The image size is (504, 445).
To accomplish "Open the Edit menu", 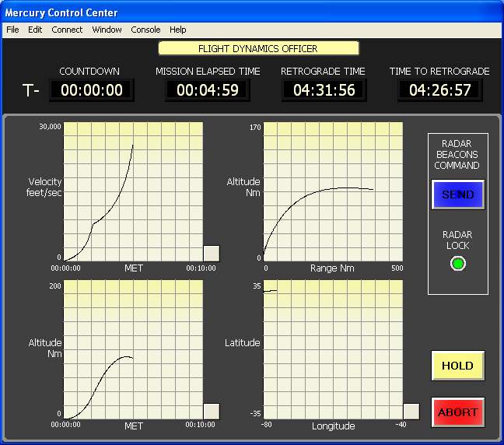I will (35, 30).
